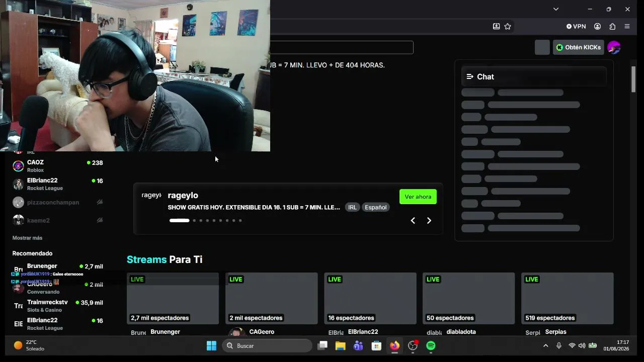Open the Windows weather widget showing 22°C
The height and width of the screenshot is (362, 644).
pos(29,345)
